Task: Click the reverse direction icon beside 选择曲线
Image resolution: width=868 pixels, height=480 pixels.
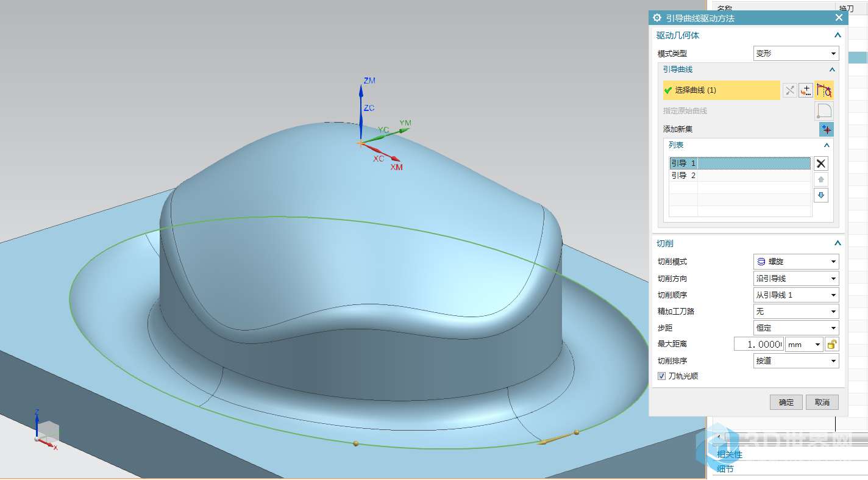Action: click(x=790, y=90)
